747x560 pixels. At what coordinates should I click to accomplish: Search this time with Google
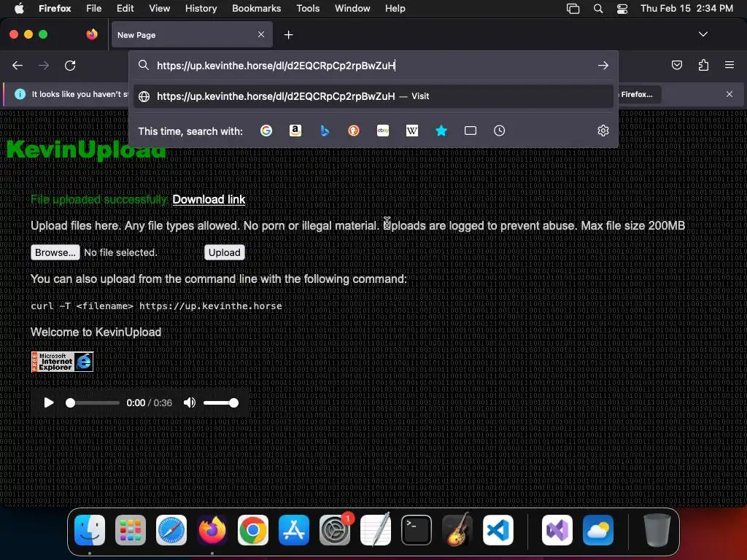[266, 131]
